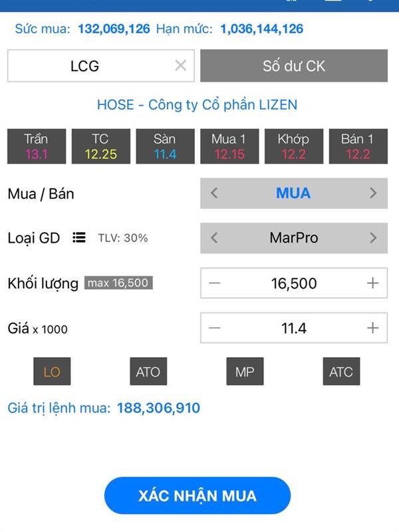Image resolution: width=399 pixels, height=532 pixels.
Task: Increase Khối lượng with plus button
Action: click(372, 283)
